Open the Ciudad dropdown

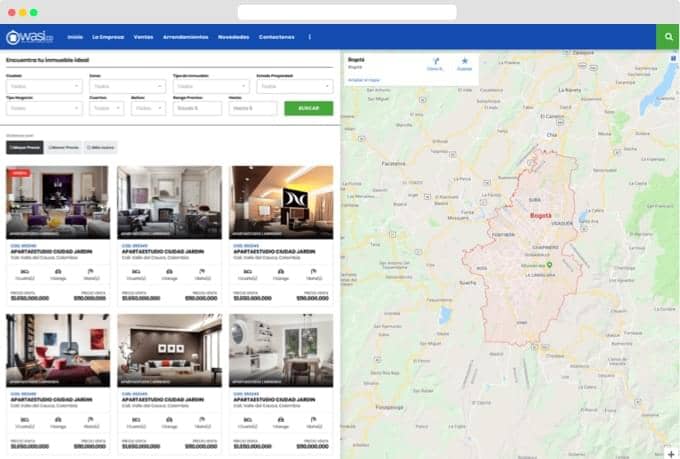(x=44, y=87)
